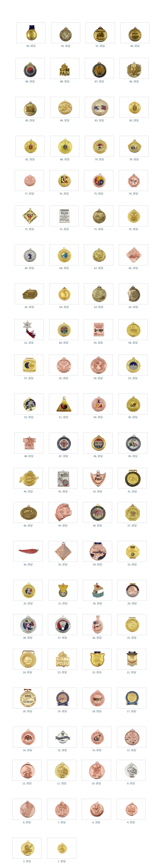Open the baseball batter medal 3 thumbnail
The image size is (162, 868).
coord(27,848)
